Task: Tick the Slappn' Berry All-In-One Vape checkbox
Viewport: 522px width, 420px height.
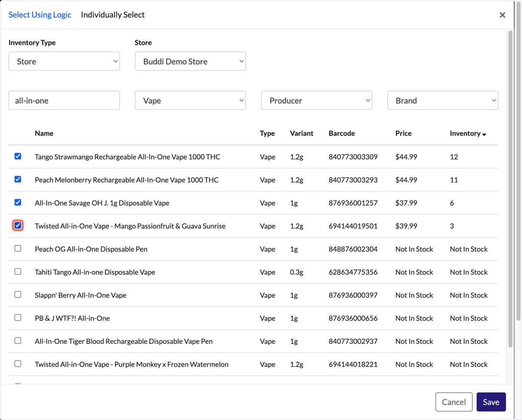Action: [18, 294]
